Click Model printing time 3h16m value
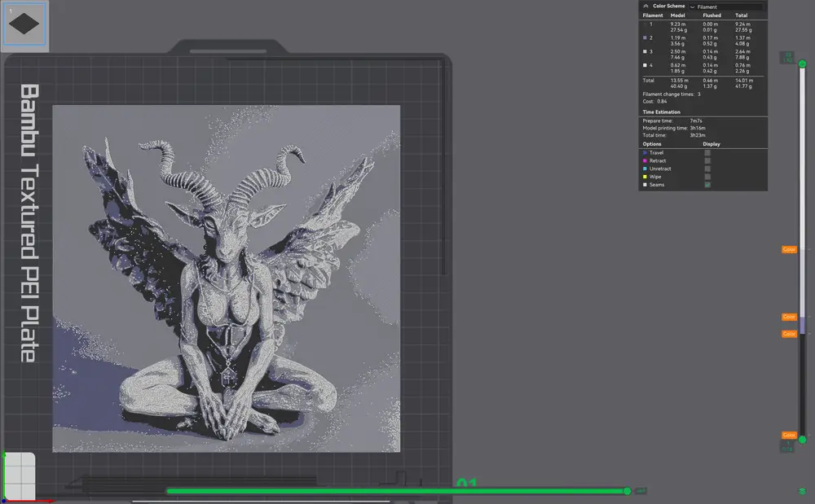 click(x=698, y=128)
